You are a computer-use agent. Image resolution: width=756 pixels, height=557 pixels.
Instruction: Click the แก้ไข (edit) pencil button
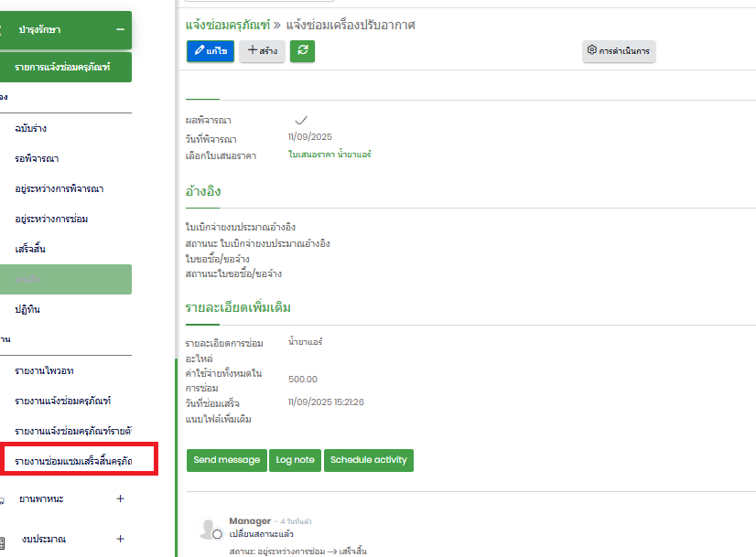coord(211,51)
